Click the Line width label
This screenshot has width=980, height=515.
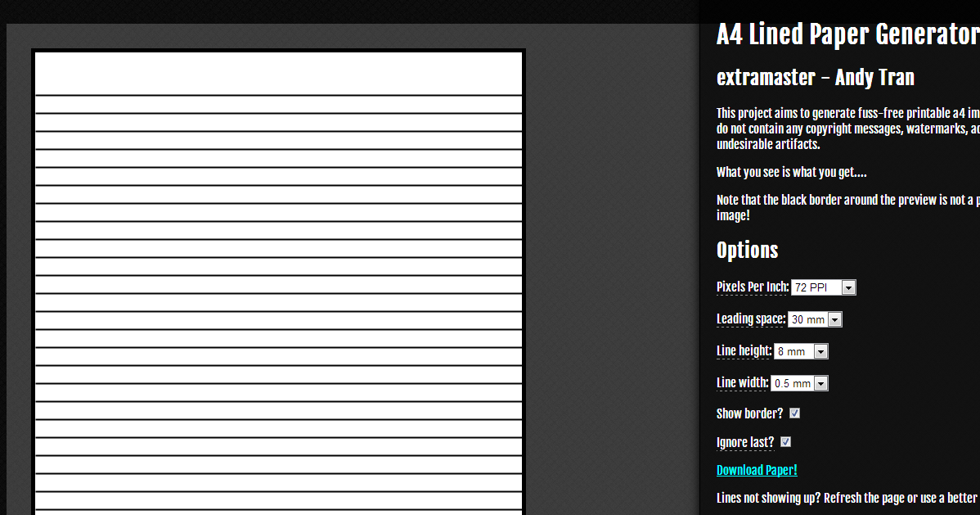(x=742, y=382)
